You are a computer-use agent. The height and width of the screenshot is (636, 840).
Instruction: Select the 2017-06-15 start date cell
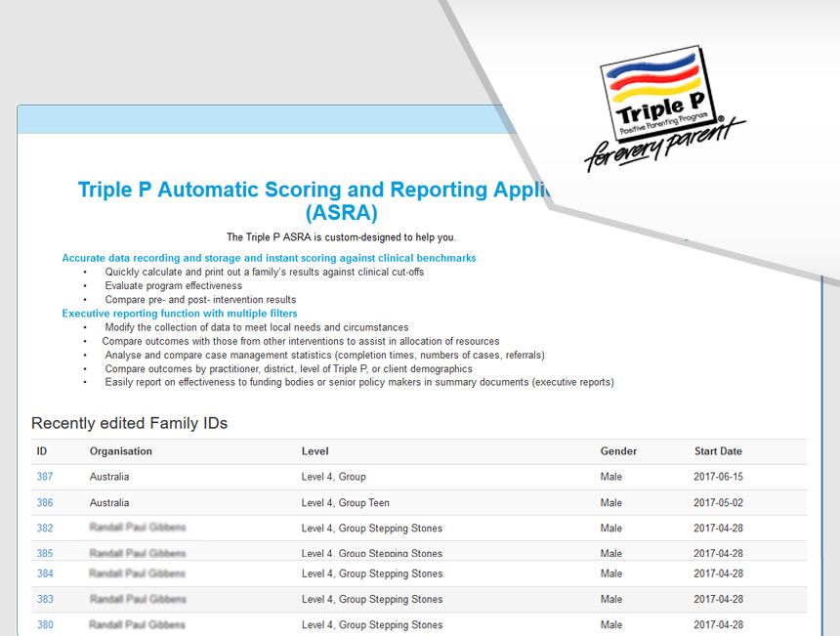(718, 477)
